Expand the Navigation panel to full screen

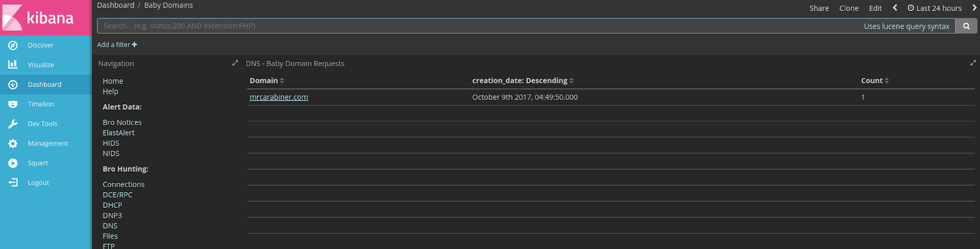[235, 63]
